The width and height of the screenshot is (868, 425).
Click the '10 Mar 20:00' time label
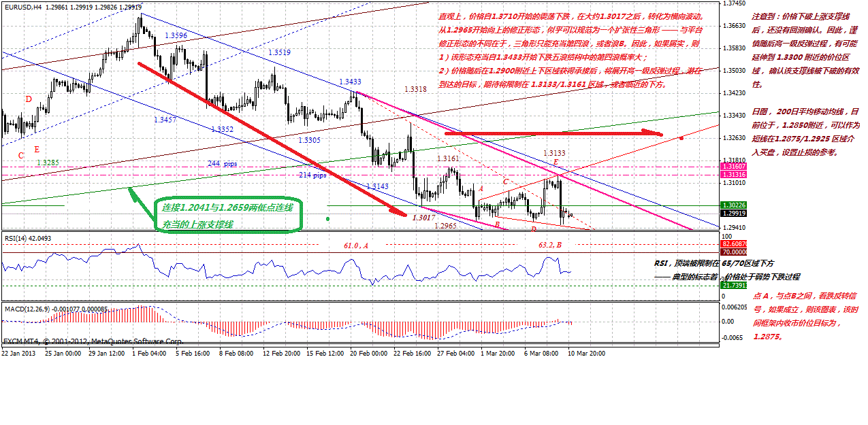tap(585, 353)
